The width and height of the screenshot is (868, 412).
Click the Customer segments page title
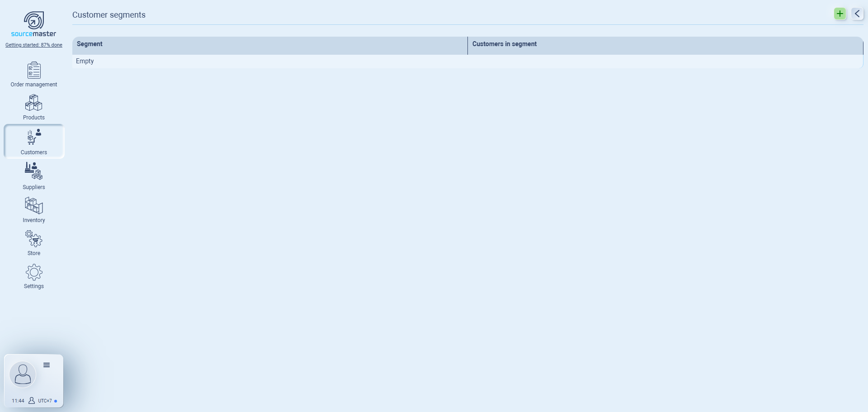click(109, 15)
